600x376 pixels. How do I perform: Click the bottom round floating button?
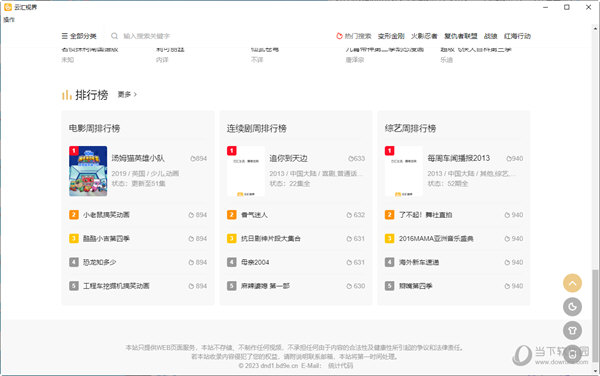(x=572, y=354)
